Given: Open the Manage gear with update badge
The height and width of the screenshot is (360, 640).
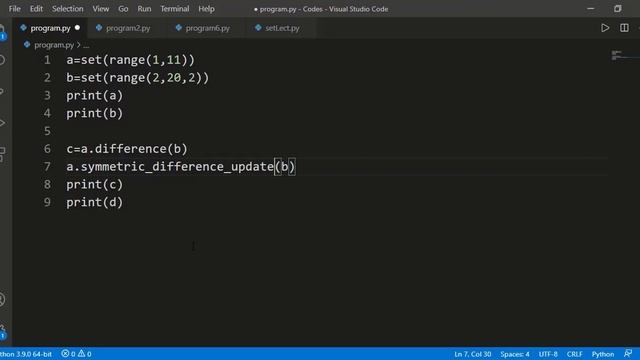Looking at the screenshot, I should tap(2, 331).
